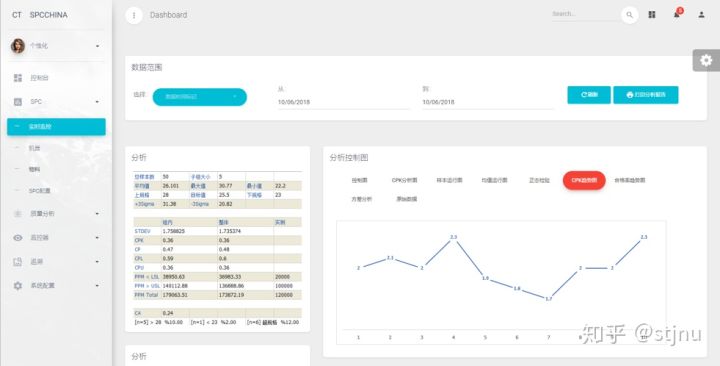
Task: Click the print analysis report button
Action: click(x=646, y=95)
